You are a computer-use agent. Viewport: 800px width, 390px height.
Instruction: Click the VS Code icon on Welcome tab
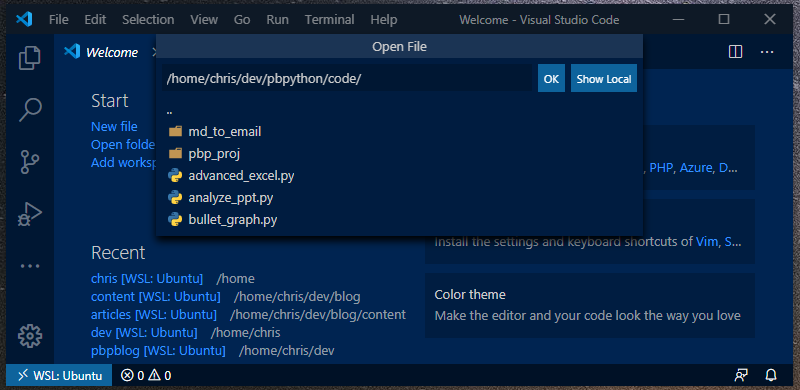(x=72, y=52)
